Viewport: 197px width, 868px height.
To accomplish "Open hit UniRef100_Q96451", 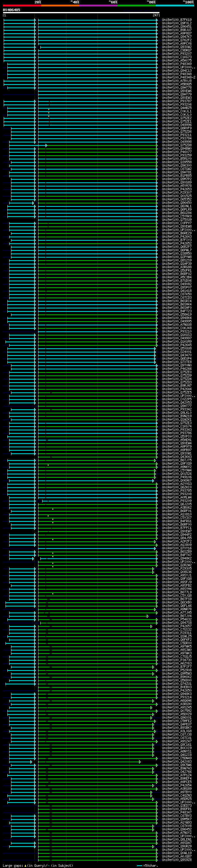I will pyautogui.click(x=177, y=26).
